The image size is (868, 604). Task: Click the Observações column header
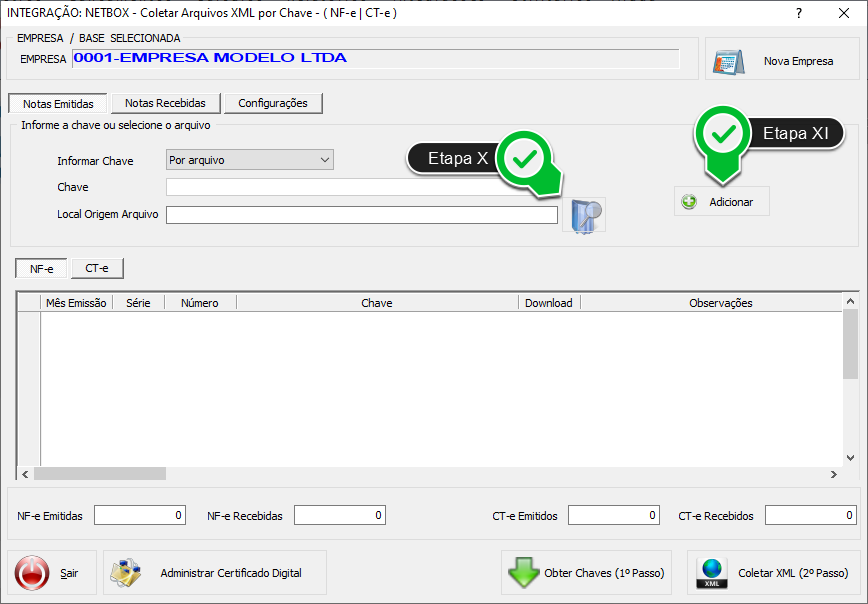721,303
